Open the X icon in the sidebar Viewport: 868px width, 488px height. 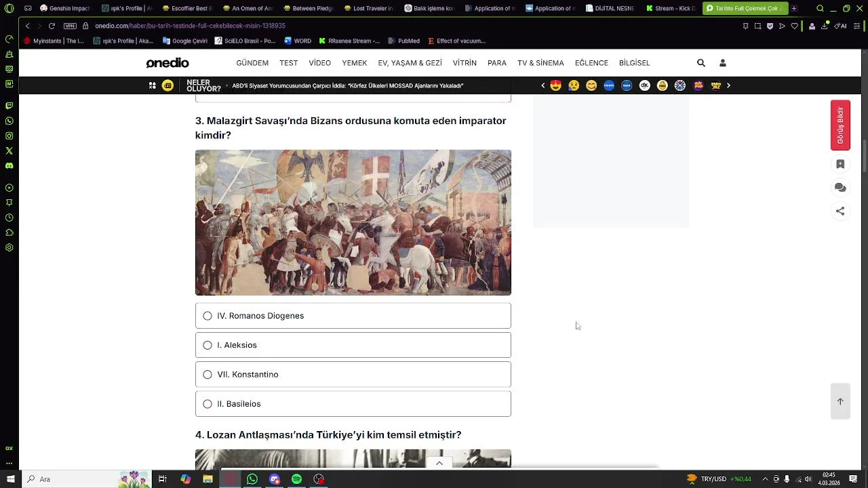[x=9, y=150]
